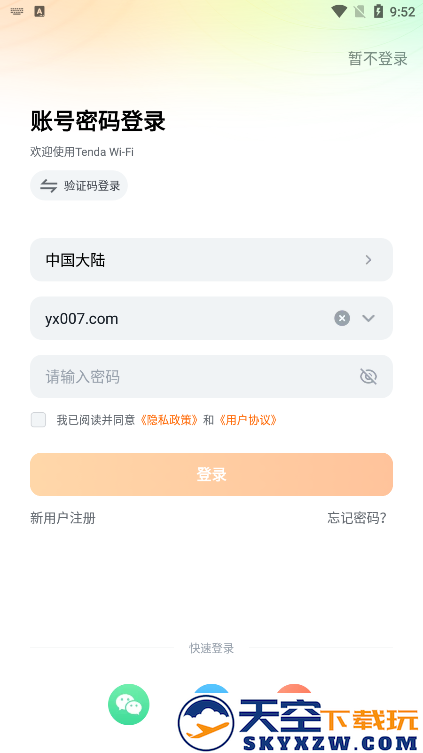Expand the saved accounts dropdown arrow
Viewport: 423px width, 753px height.
(x=368, y=318)
